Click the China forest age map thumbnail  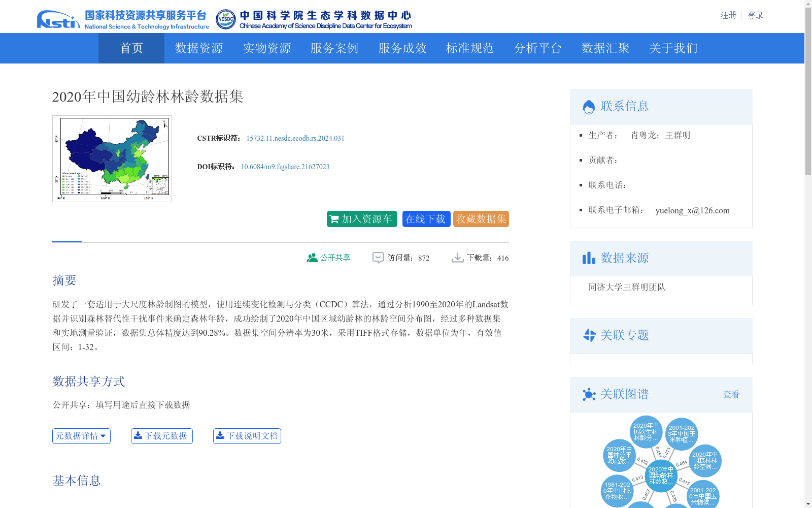click(x=112, y=158)
